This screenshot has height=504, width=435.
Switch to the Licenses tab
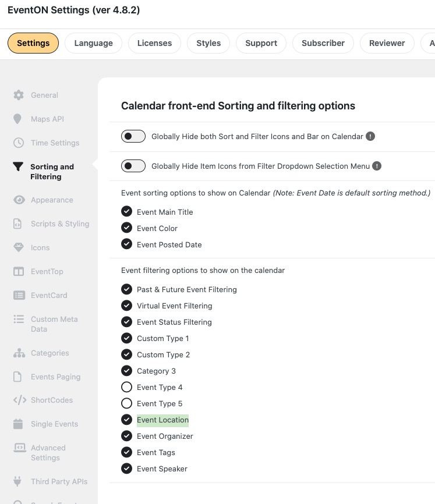pos(155,43)
